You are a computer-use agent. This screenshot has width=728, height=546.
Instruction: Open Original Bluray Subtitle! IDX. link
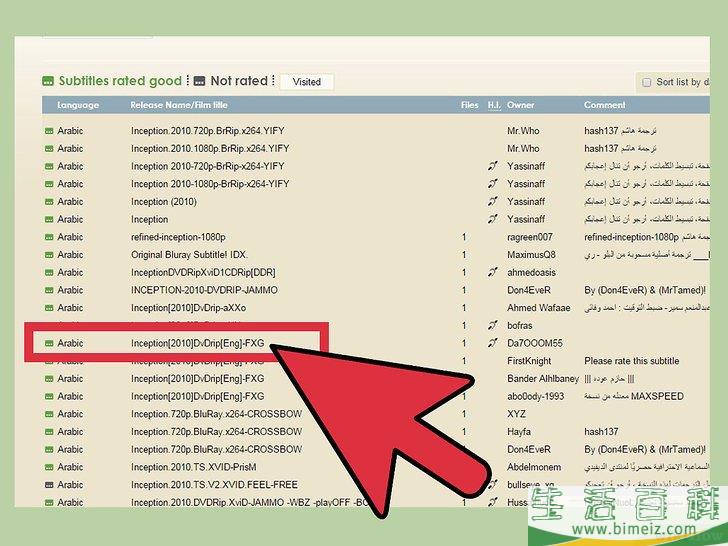point(189,255)
